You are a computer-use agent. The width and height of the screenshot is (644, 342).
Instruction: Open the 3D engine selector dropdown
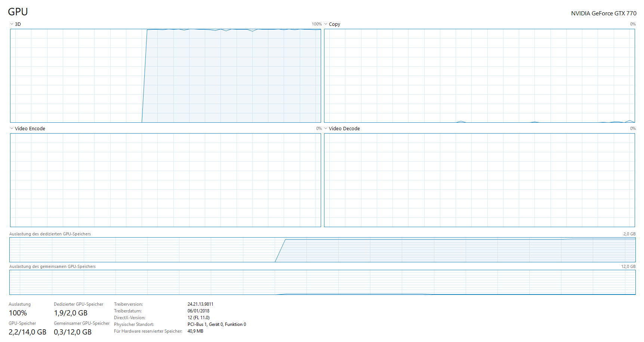point(11,24)
